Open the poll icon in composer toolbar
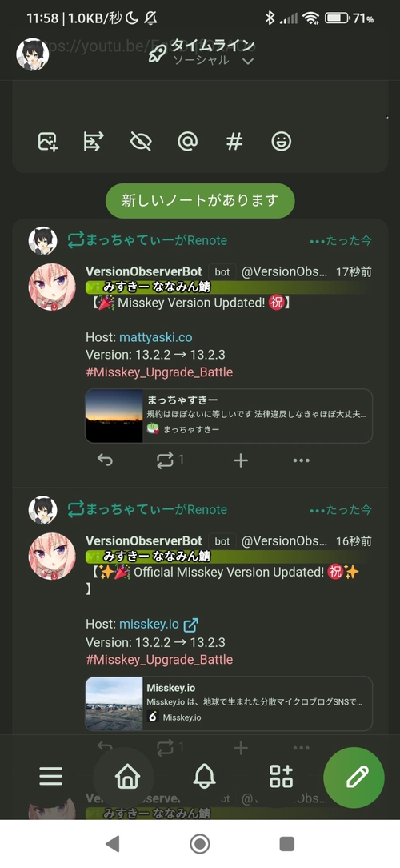Viewport: 400px width, 868px height. point(94,142)
